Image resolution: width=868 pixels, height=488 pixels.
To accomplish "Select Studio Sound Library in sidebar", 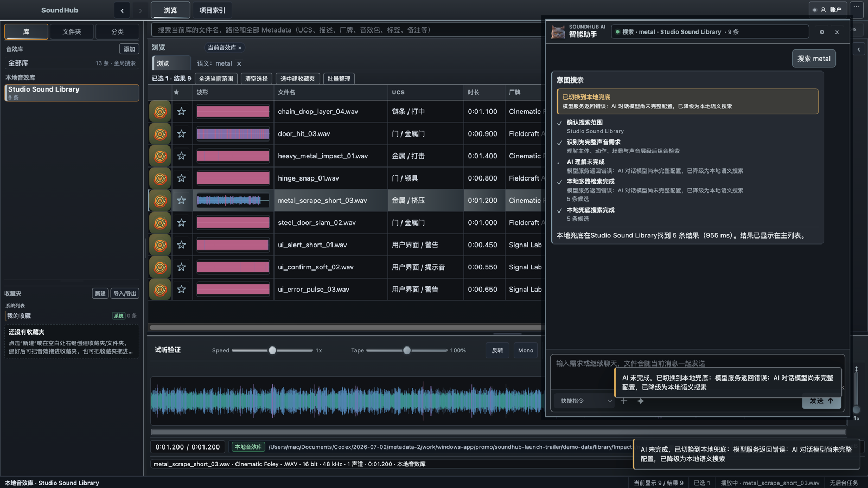I will click(72, 93).
